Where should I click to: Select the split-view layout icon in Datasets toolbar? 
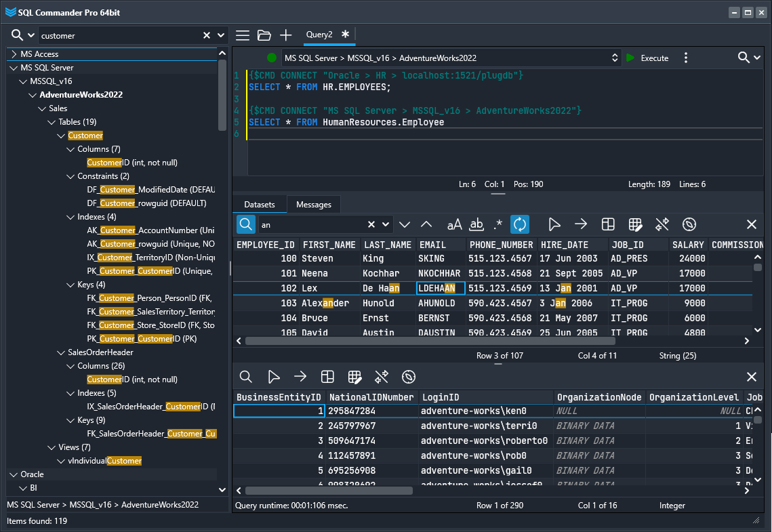click(607, 224)
